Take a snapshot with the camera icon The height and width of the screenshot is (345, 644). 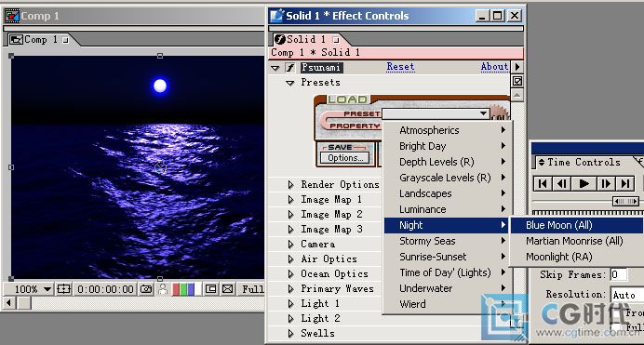(x=146, y=289)
